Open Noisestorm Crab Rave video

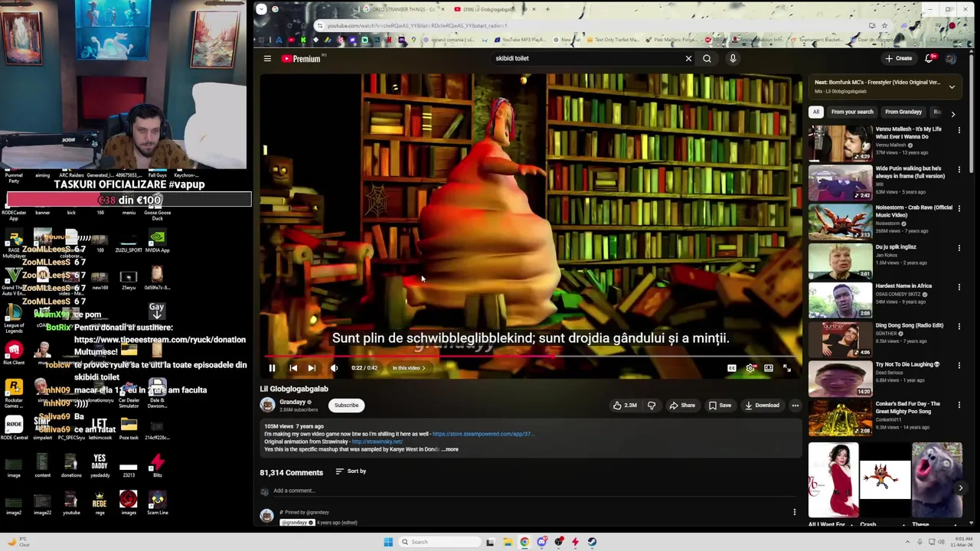(913, 211)
